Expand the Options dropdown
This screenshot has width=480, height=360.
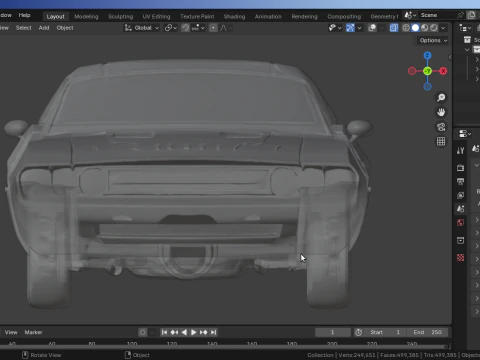(x=433, y=40)
